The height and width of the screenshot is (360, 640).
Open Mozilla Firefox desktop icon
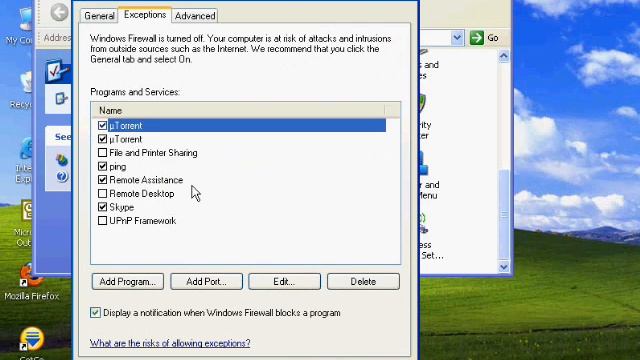point(31,276)
